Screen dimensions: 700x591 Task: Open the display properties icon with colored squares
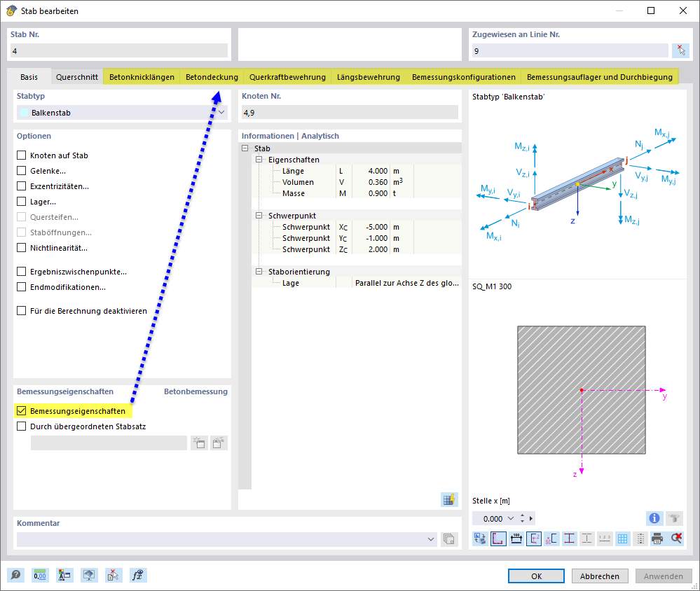click(x=64, y=575)
